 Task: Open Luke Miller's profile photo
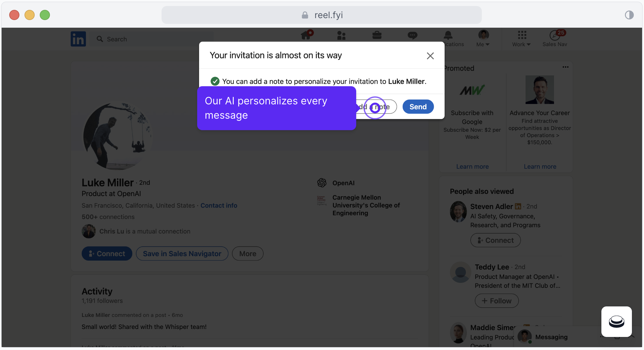pyautogui.click(x=117, y=136)
